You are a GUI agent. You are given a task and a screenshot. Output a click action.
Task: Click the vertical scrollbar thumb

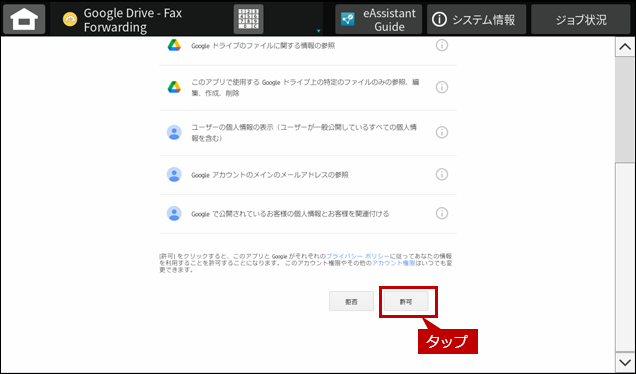click(625, 110)
